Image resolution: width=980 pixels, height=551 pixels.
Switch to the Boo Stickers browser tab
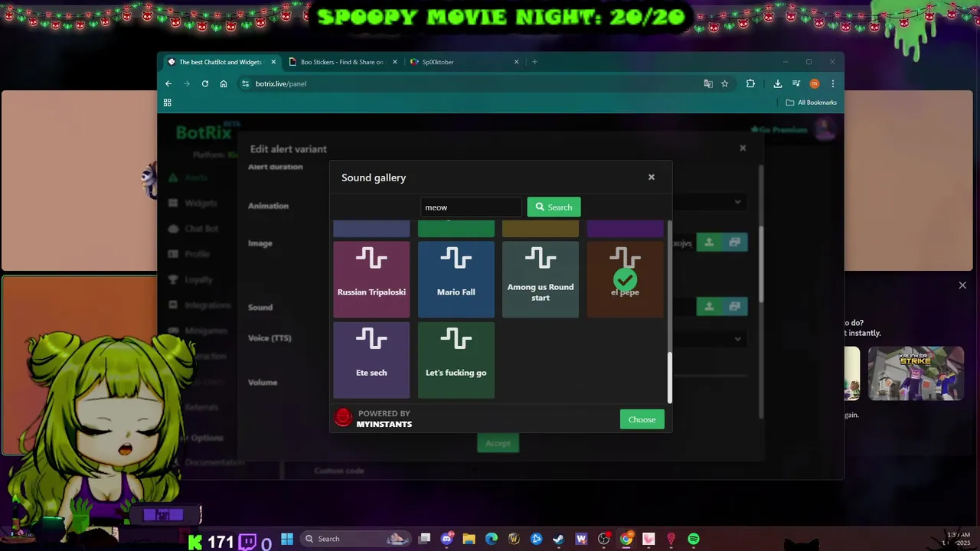click(x=342, y=62)
